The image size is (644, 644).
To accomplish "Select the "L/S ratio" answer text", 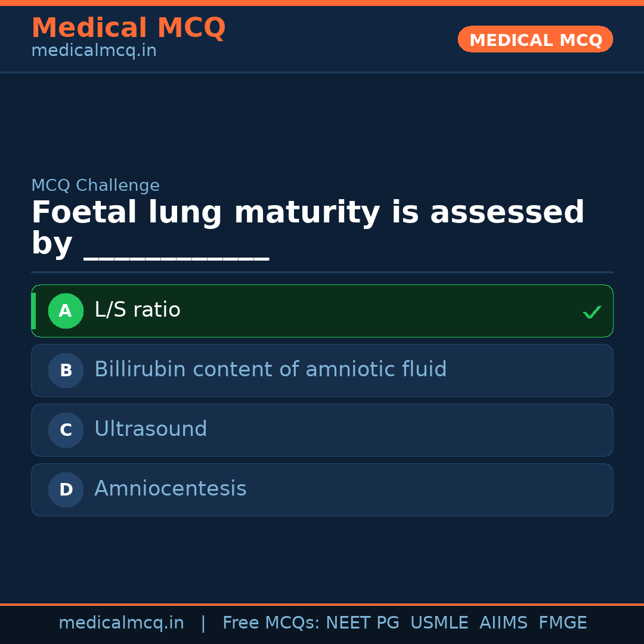I will (x=137, y=310).
